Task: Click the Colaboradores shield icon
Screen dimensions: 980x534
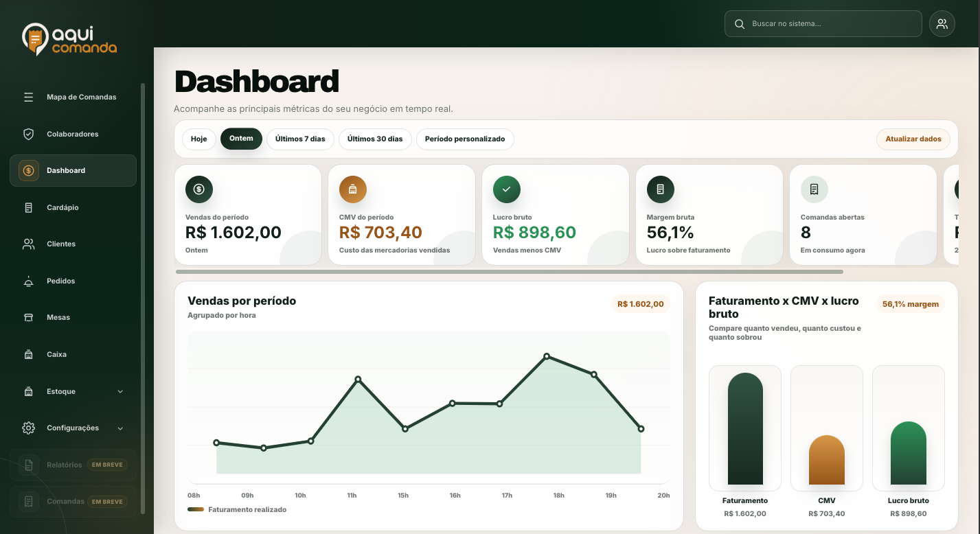Action: (28, 134)
